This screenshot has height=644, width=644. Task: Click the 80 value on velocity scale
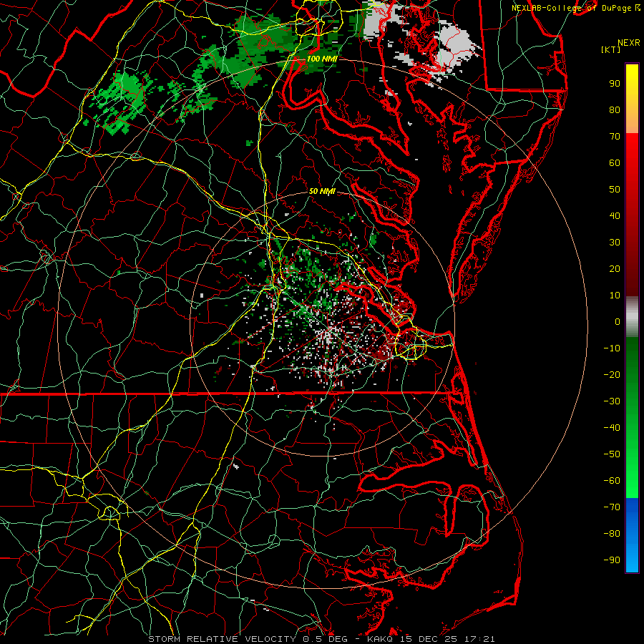pos(615,109)
